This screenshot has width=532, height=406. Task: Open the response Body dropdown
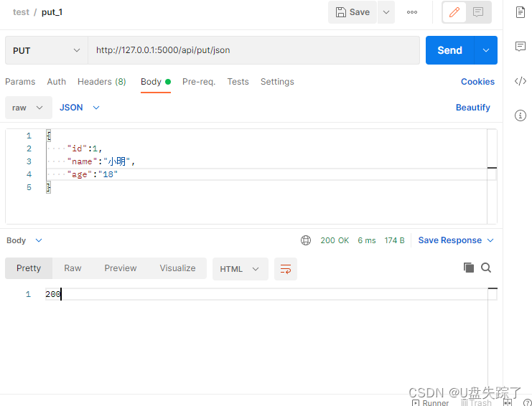tap(24, 240)
